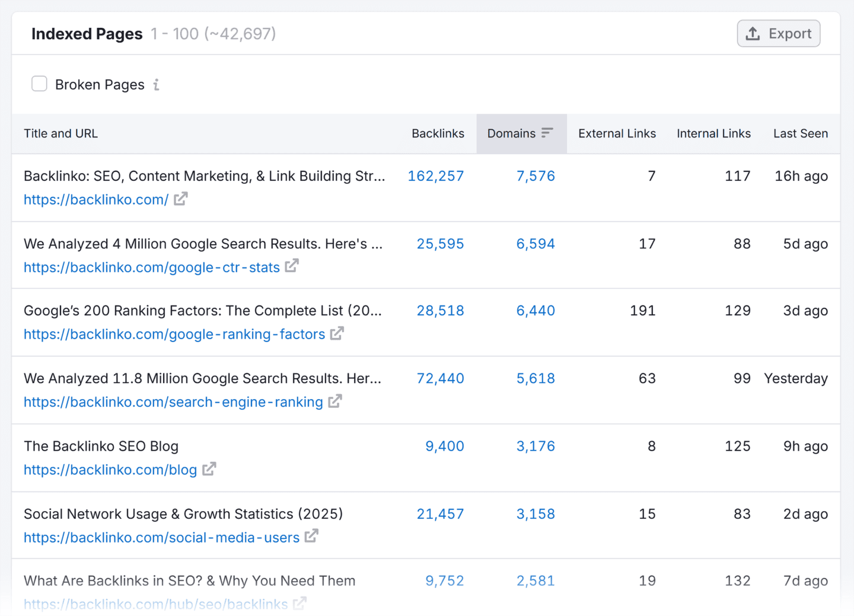Open the hub/seo/backlinks page URL
854x616 pixels.
point(155,604)
